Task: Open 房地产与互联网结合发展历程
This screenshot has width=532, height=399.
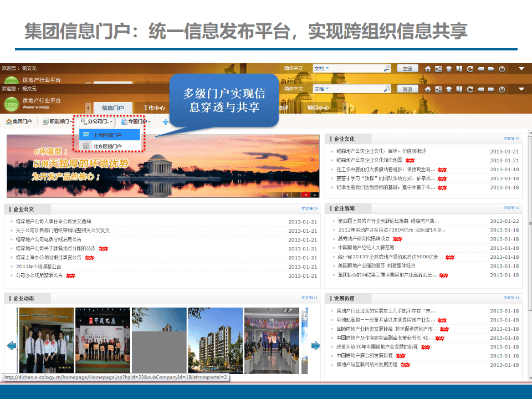Action: coord(367,365)
